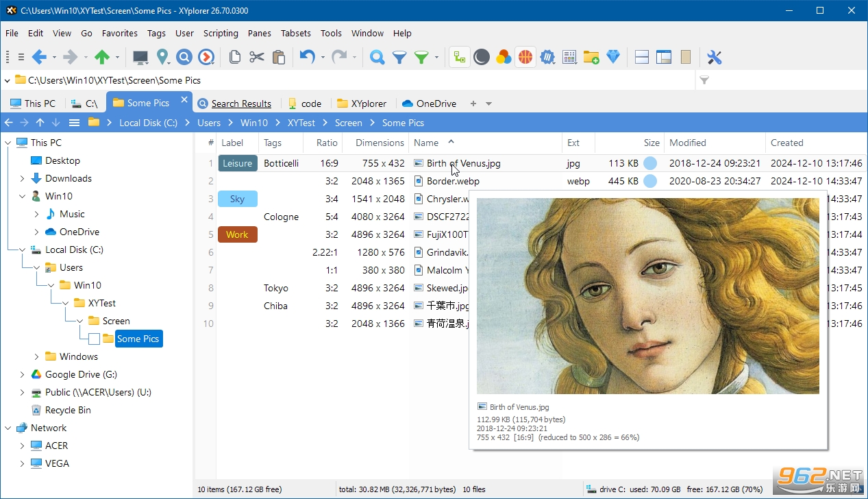Click the three-colored circles Color Filters icon

504,57
